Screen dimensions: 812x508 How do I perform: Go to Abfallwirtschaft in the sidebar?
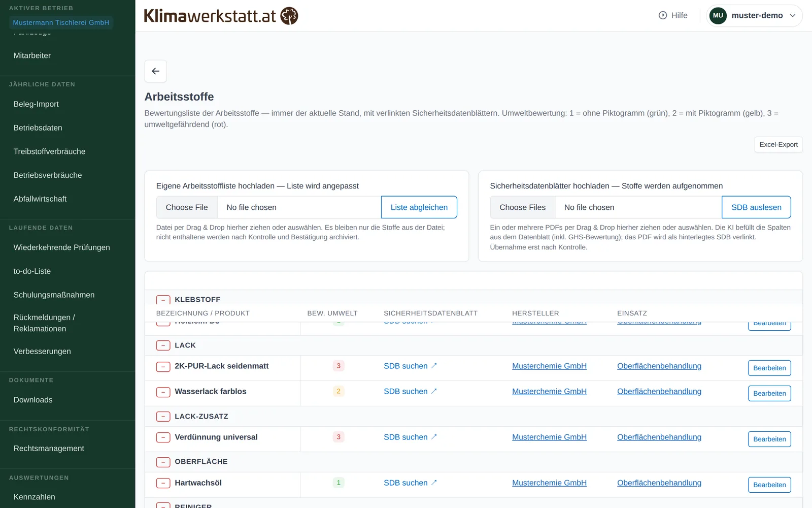(x=40, y=199)
